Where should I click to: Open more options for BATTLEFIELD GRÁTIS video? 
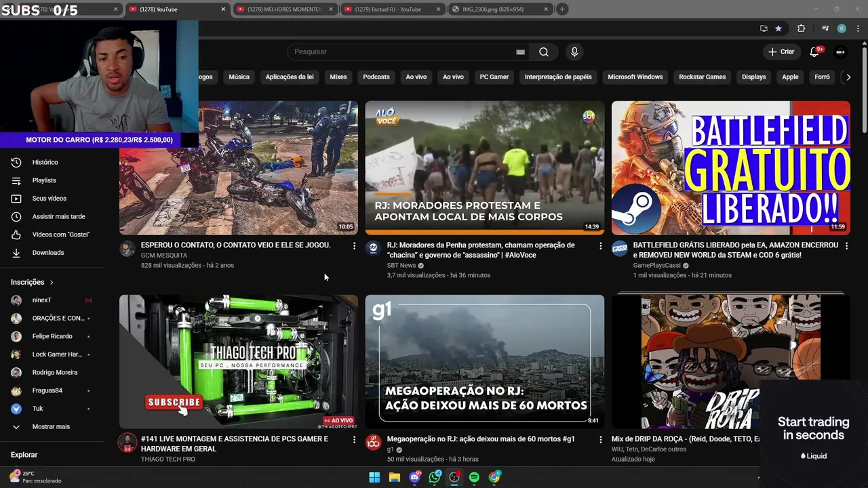[846, 246]
